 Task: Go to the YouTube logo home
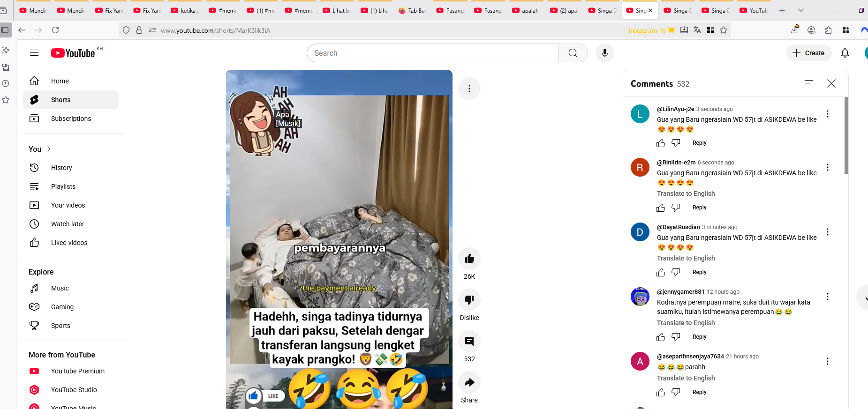pos(73,53)
